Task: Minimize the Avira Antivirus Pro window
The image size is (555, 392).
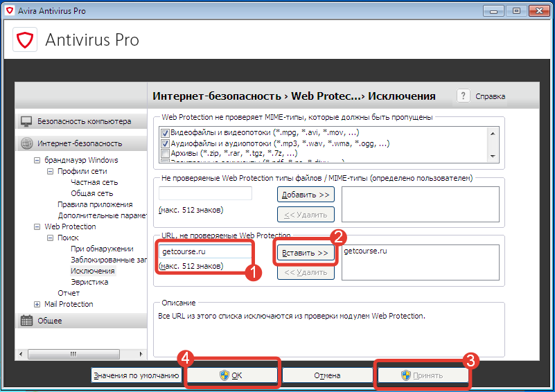Action: (493, 10)
